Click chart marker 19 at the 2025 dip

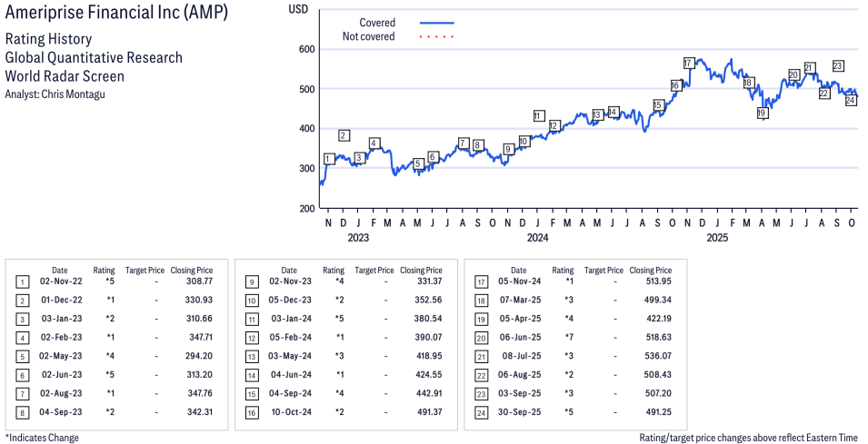(762, 113)
